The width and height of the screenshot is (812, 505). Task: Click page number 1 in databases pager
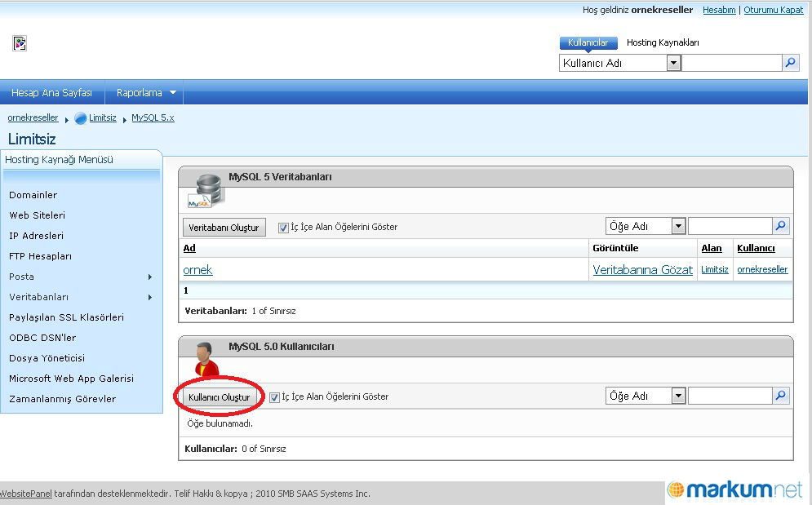tap(186, 290)
